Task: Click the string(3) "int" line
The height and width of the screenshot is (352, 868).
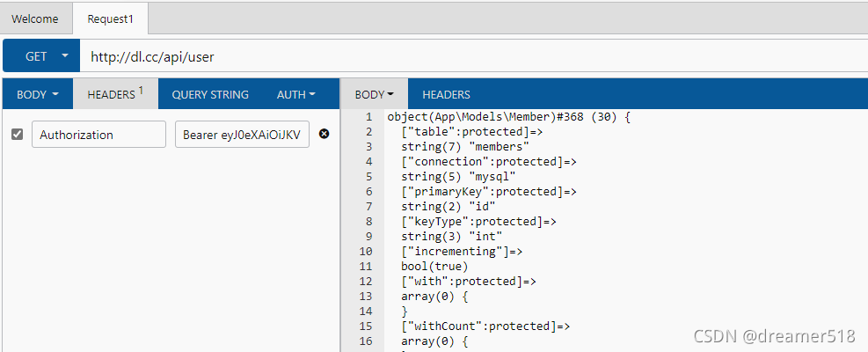Action: point(452,237)
